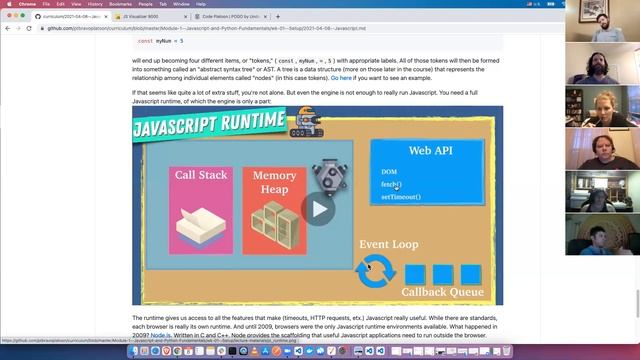Open VLC cone icon in dock

click(254, 351)
